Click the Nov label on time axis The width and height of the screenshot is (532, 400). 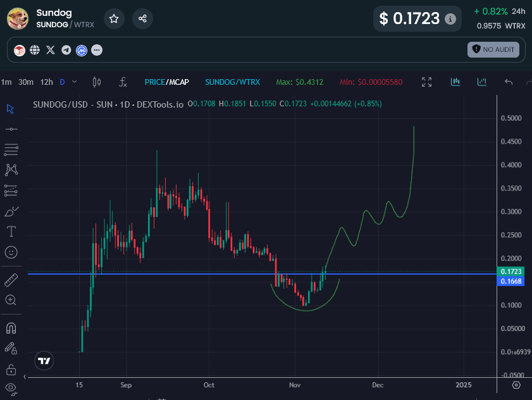[x=295, y=385]
